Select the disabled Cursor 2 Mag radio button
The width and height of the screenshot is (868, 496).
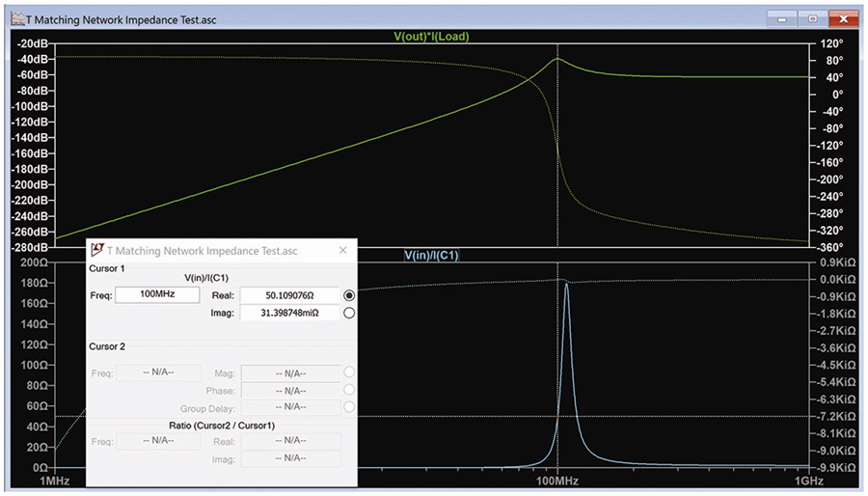(349, 372)
